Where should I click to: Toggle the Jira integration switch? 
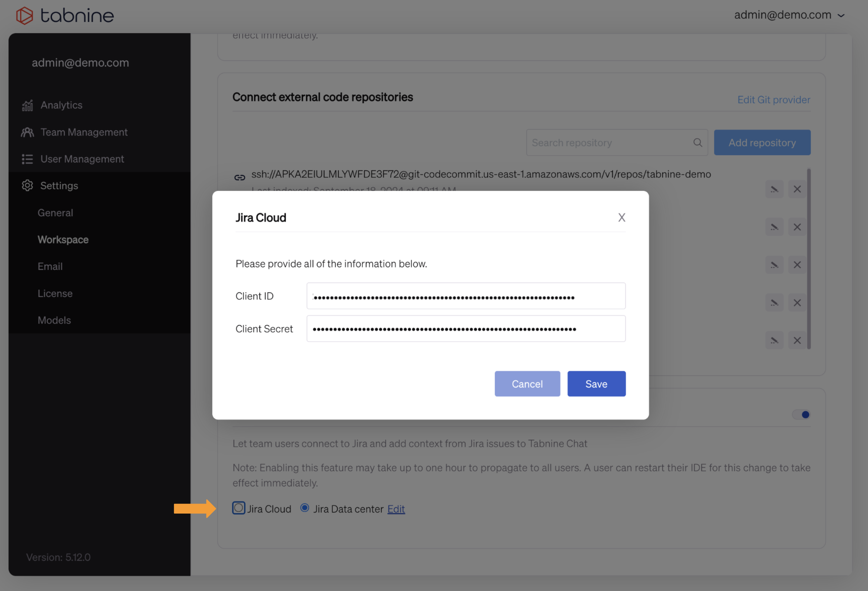801,414
